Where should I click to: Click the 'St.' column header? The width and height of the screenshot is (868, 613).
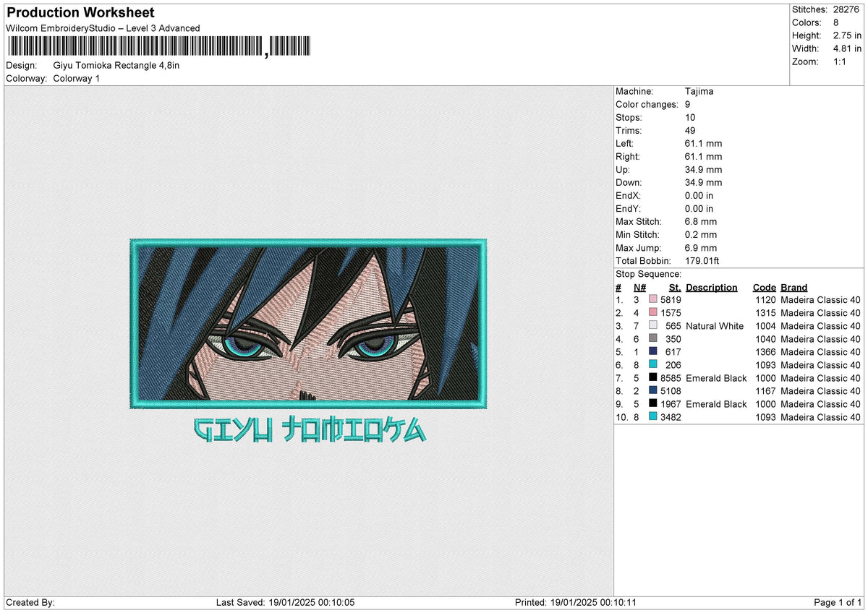coord(675,287)
